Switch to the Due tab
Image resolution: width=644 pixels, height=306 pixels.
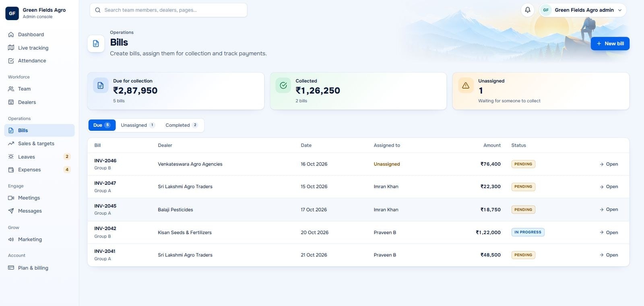(102, 125)
